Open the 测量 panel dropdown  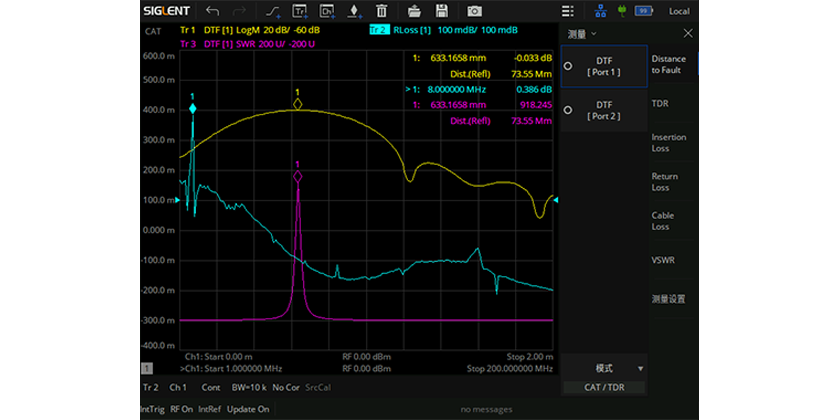coord(582,34)
